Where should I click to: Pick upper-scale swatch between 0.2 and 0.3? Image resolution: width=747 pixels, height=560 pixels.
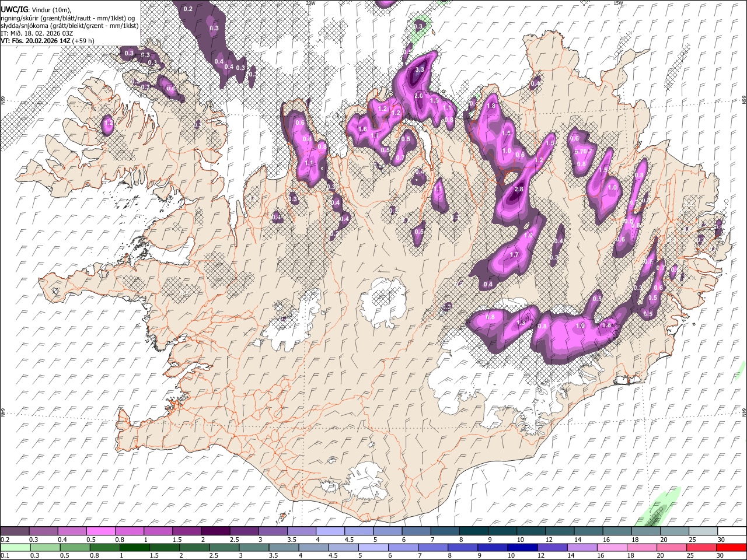tap(15, 531)
